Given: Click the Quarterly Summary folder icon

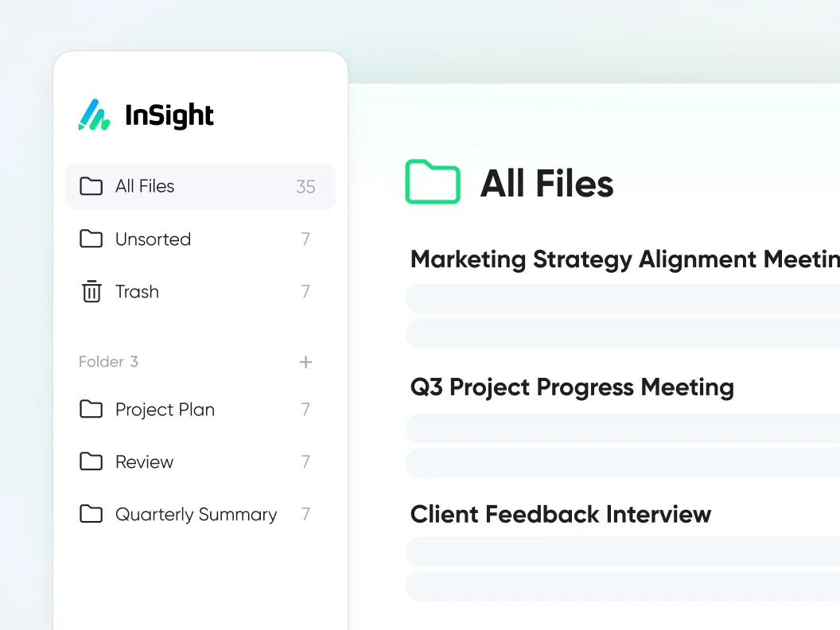Looking at the screenshot, I should pyautogui.click(x=91, y=515).
